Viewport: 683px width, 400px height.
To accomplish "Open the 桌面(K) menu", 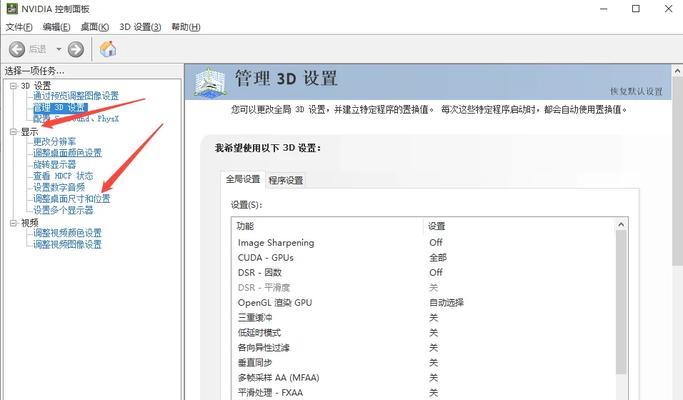I will click(95, 27).
